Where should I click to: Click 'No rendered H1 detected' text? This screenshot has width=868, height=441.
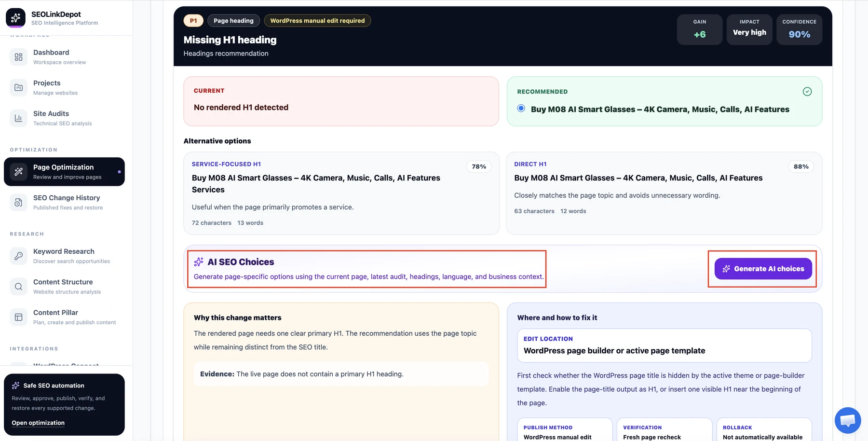point(241,107)
